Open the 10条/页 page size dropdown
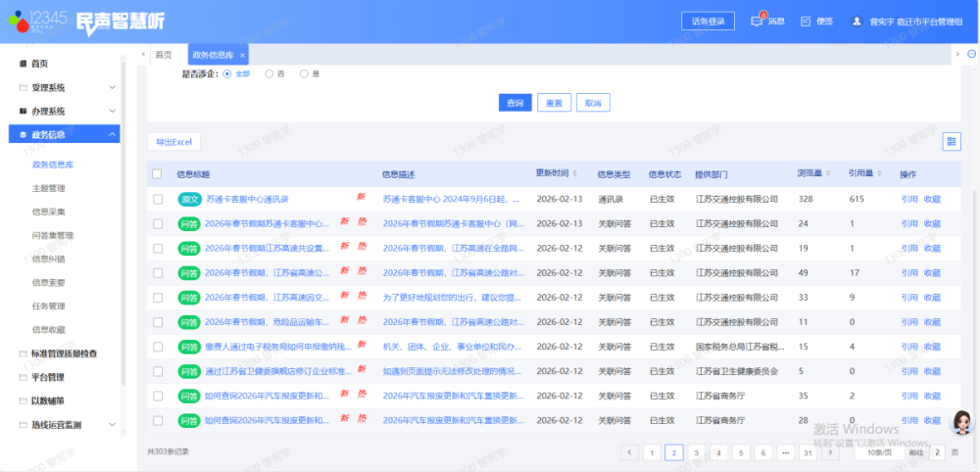This screenshot has height=472, width=980. tap(878, 452)
